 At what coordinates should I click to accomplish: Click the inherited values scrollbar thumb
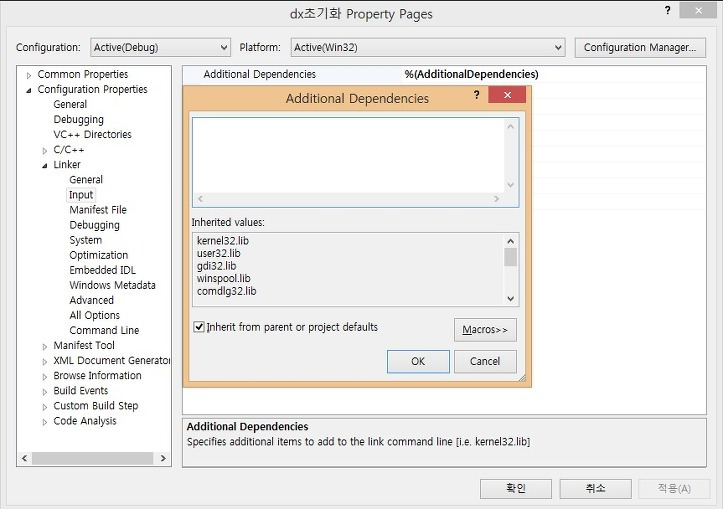point(510,257)
